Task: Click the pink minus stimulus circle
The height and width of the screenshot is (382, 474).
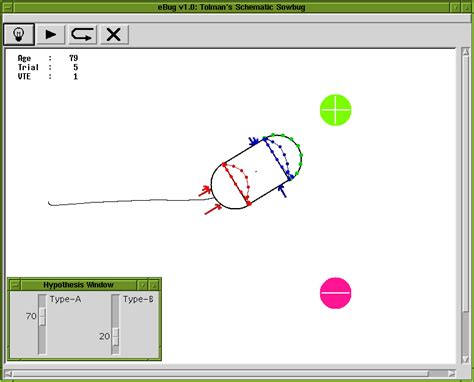Action: point(336,293)
